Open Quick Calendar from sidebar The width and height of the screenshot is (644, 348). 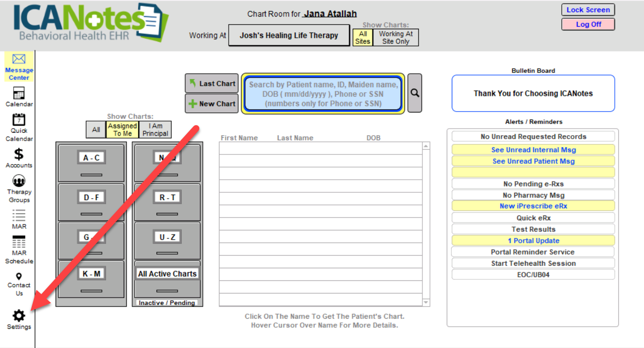[x=19, y=120]
